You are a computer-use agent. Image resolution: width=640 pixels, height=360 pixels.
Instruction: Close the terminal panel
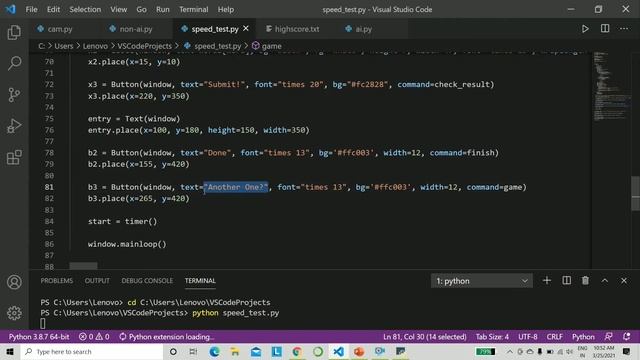click(x=624, y=281)
